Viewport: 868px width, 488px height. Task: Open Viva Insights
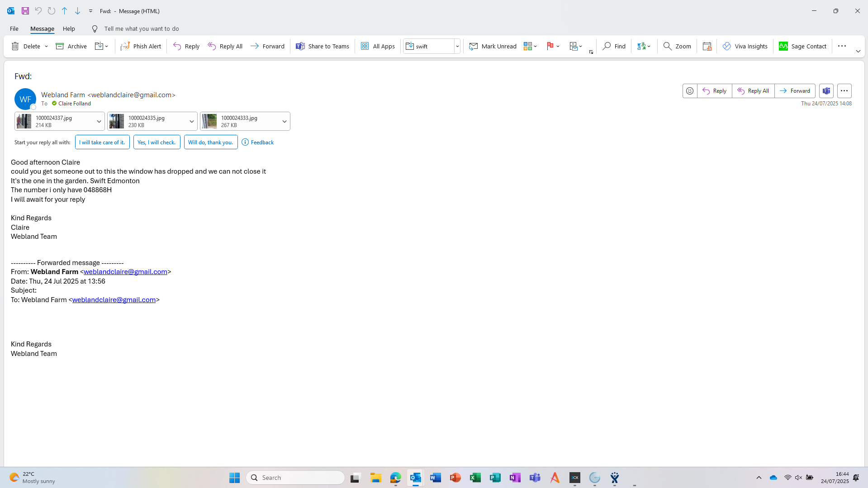[745, 46]
